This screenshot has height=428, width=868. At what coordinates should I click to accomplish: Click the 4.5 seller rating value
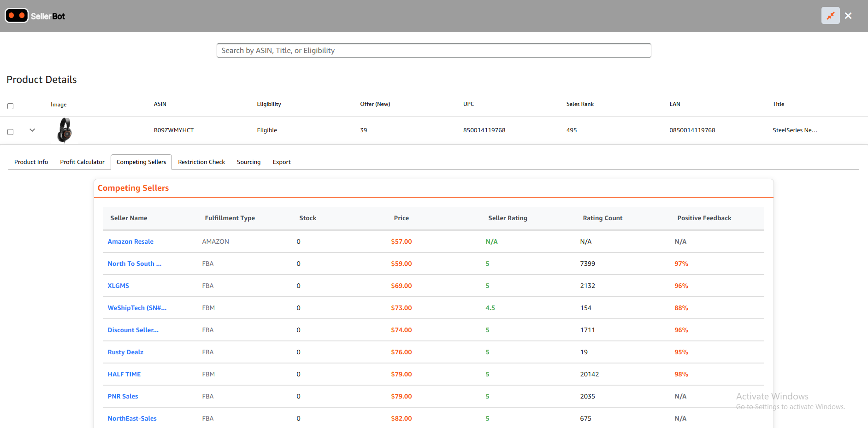coord(490,308)
